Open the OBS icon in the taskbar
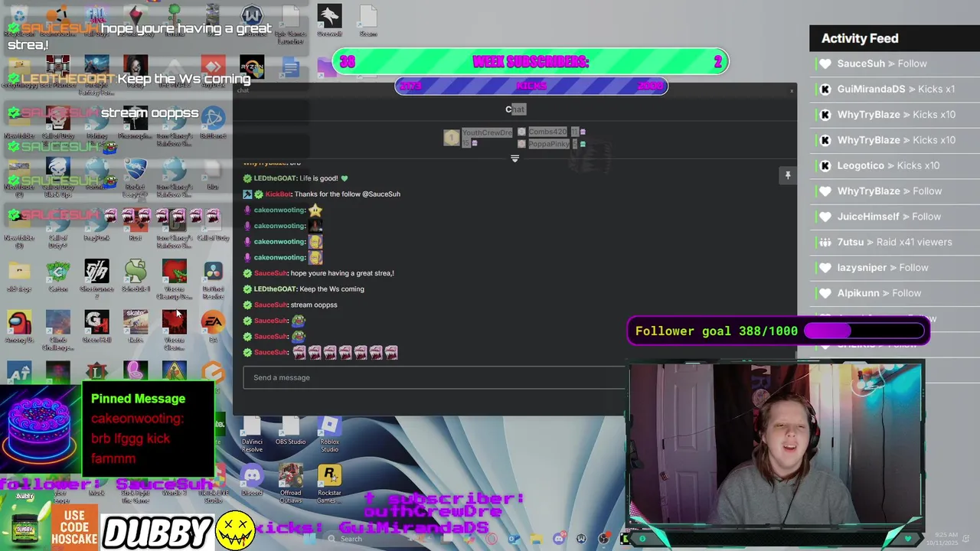This screenshot has height=551, width=980. click(x=603, y=539)
